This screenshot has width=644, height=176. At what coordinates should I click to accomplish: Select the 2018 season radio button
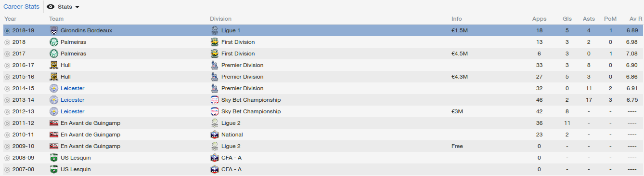[7, 42]
